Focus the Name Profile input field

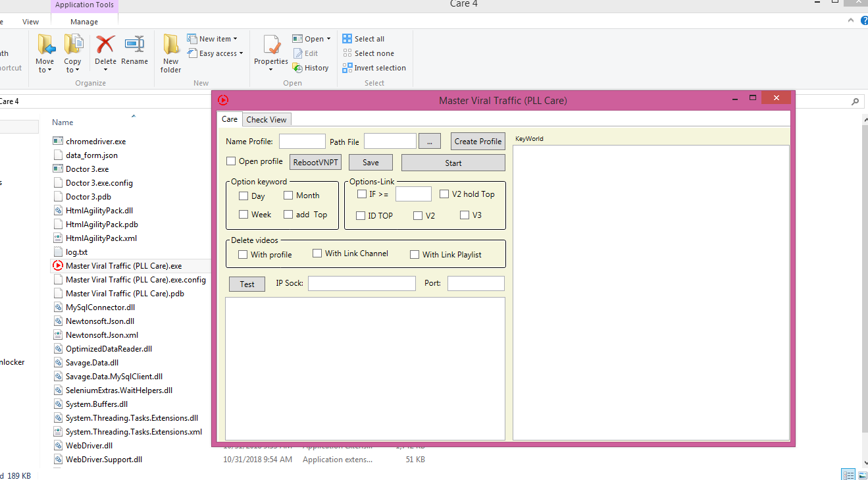pos(302,141)
